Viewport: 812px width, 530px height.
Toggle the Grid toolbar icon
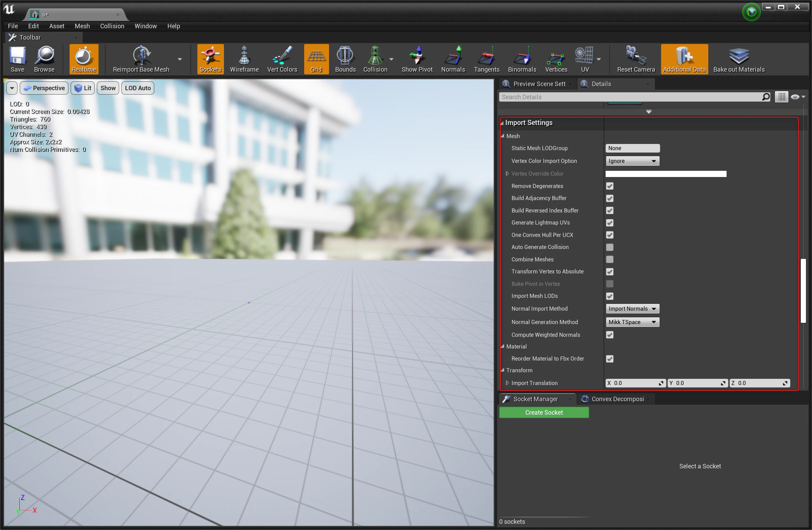click(x=316, y=59)
